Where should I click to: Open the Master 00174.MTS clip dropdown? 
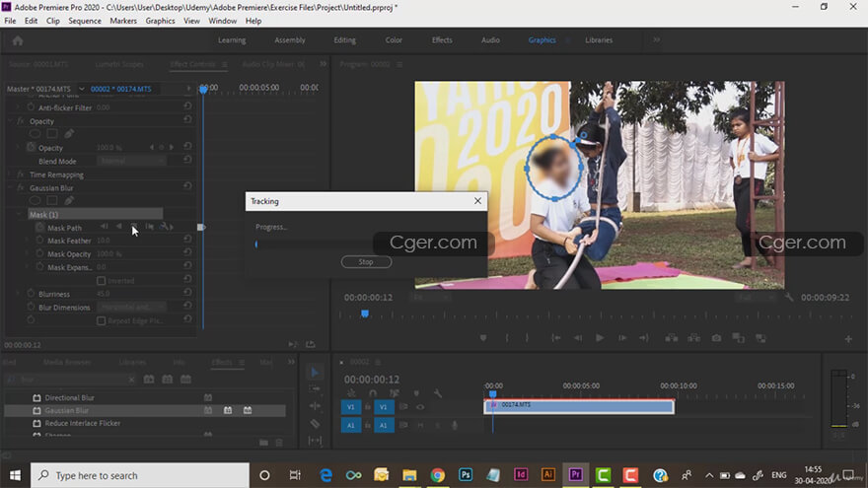click(x=81, y=89)
